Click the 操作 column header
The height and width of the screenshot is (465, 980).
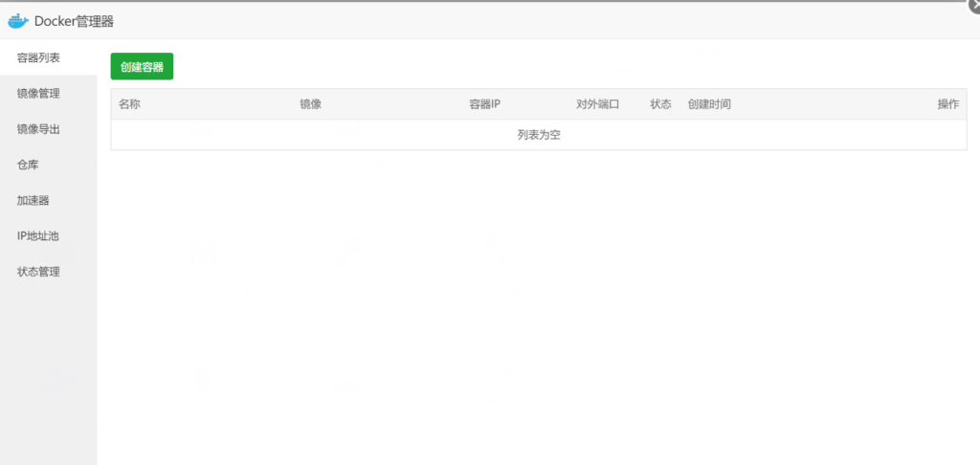[x=947, y=104]
